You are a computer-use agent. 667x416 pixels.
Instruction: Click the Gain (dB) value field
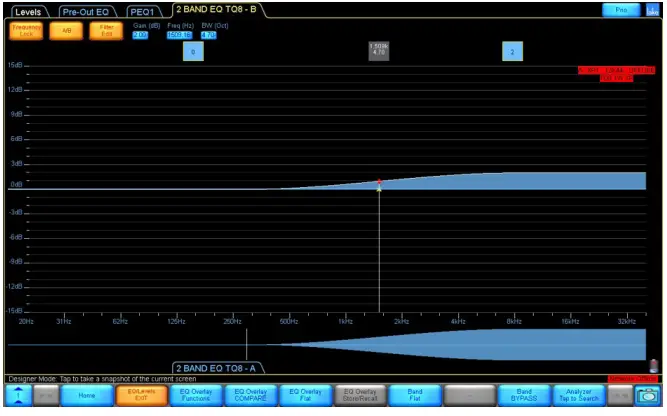[140, 35]
